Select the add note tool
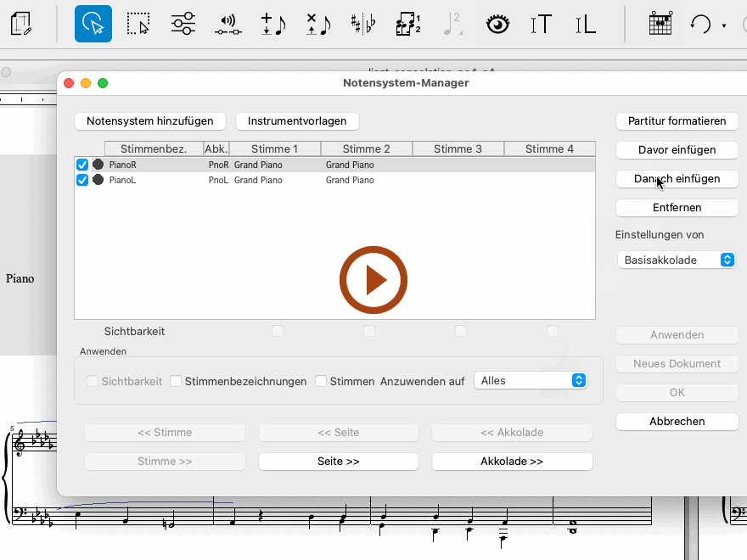The image size is (747, 560). tap(272, 24)
